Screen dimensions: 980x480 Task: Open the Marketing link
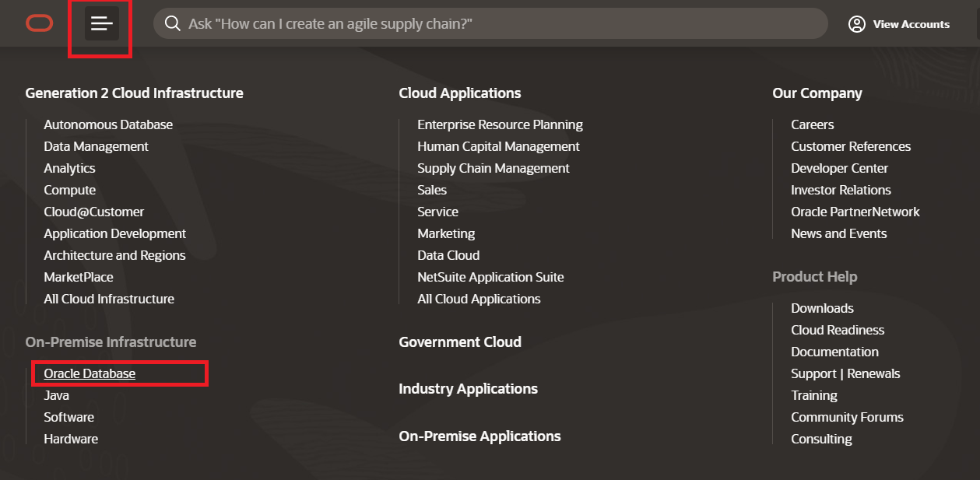point(446,233)
